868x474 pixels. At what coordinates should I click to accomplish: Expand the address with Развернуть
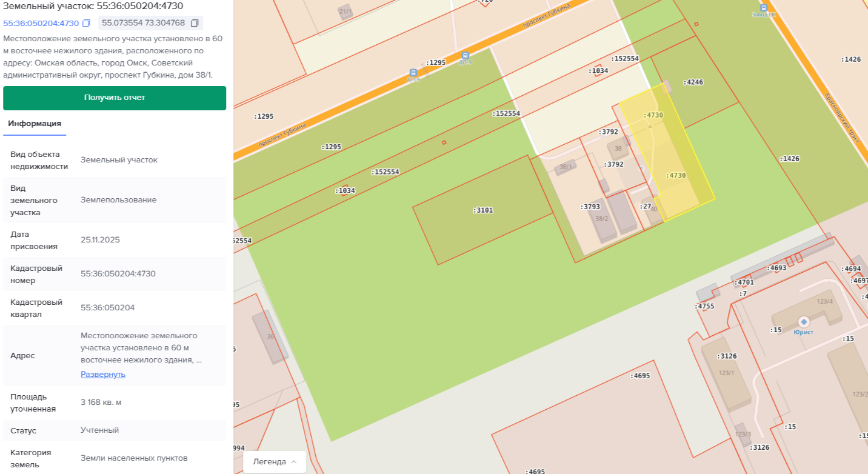coord(103,374)
